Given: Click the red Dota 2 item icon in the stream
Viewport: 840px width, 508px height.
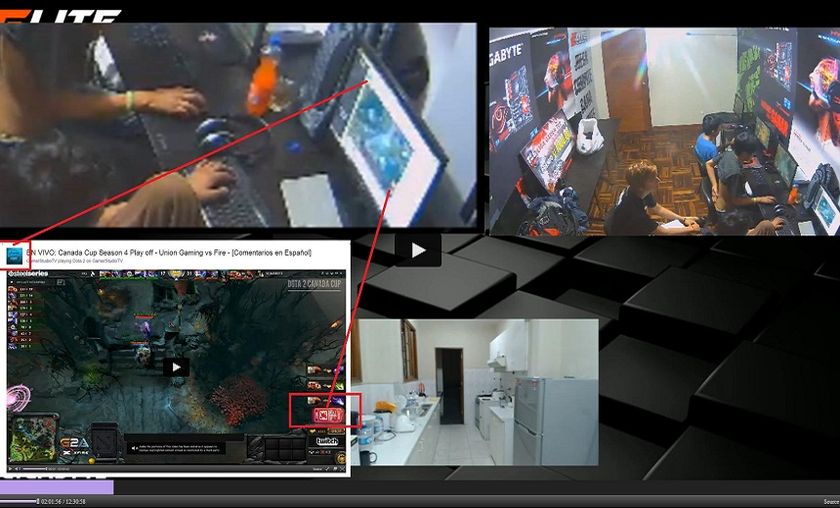Looking at the screenshot, I should point(328,415).
